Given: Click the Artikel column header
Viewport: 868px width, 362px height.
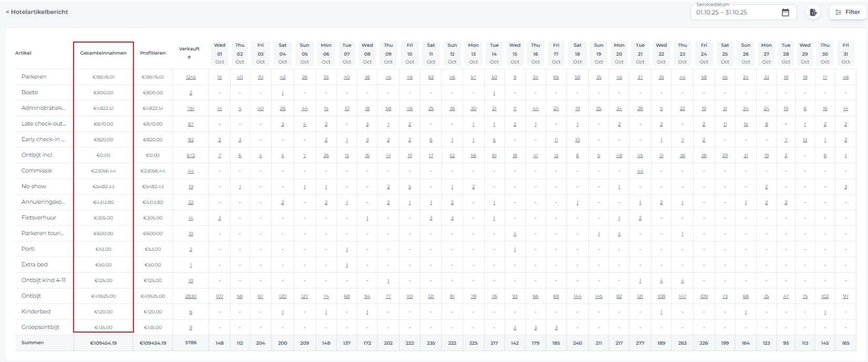Looking at the screenshot, I should 23,53.
